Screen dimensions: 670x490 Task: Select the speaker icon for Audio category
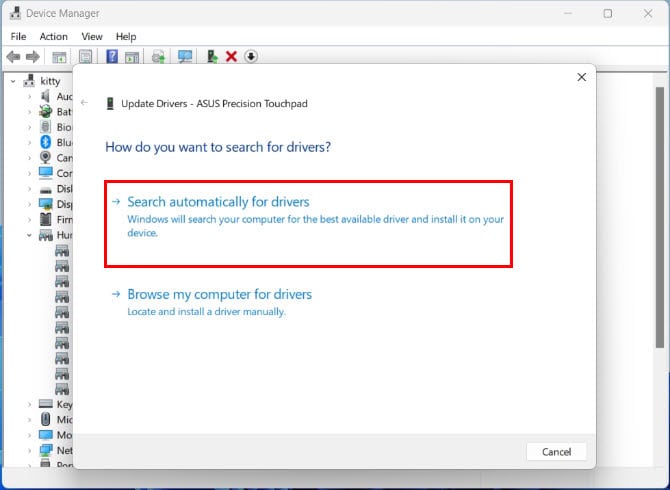point(45,96)
